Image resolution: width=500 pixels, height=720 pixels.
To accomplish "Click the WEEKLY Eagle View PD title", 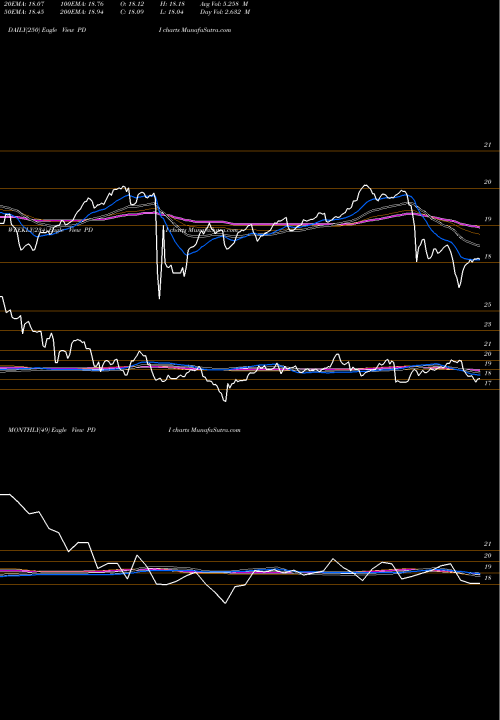I will click(x=51, y=230).
